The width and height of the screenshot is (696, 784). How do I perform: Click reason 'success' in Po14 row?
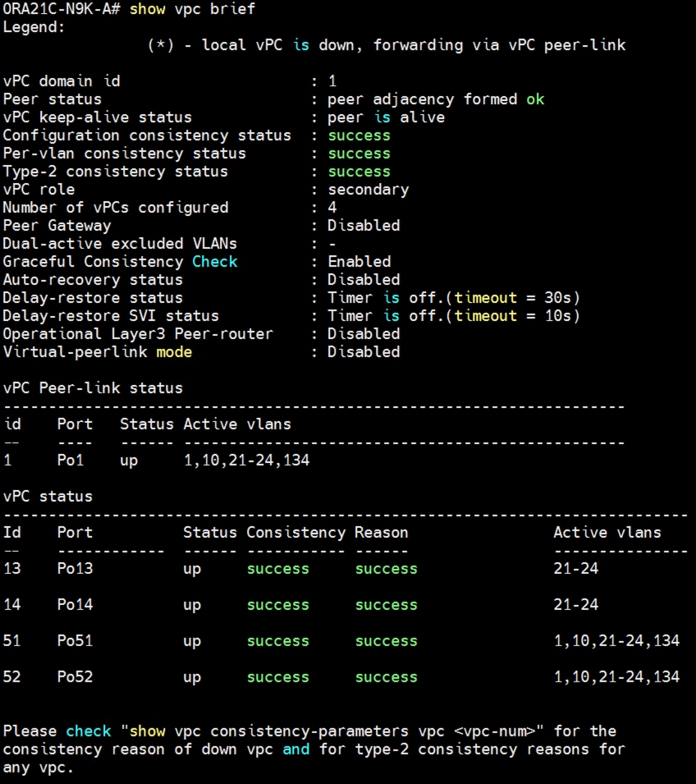click(x=386, y=606)
